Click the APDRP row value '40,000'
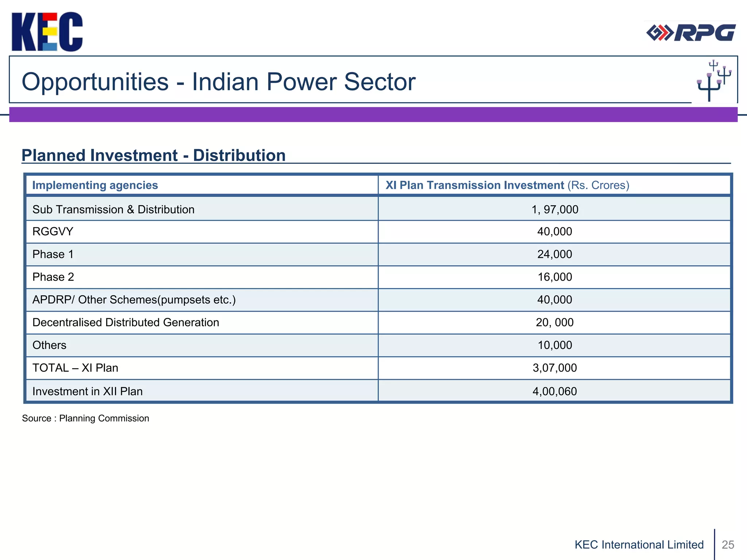 (555, 300)
